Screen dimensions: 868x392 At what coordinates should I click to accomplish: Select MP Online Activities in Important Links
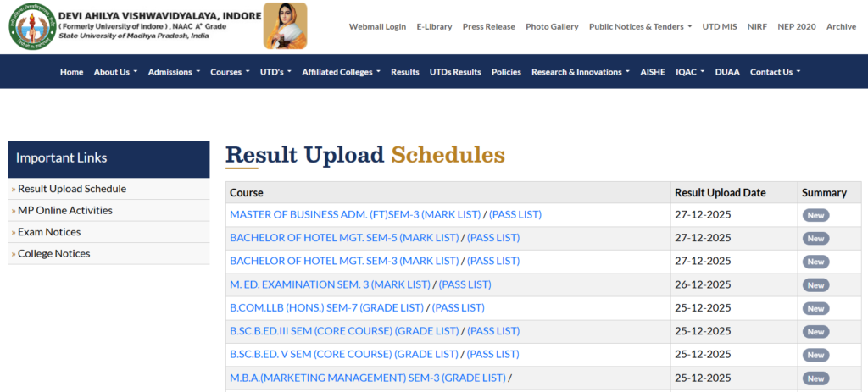point(64,211)
